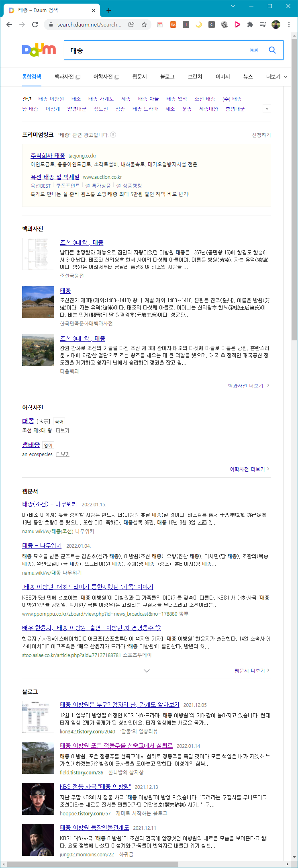Click 신청하기 next to 프리미엄링크
The height and width of the screenshot is (868, 298).
click(261, 135)
